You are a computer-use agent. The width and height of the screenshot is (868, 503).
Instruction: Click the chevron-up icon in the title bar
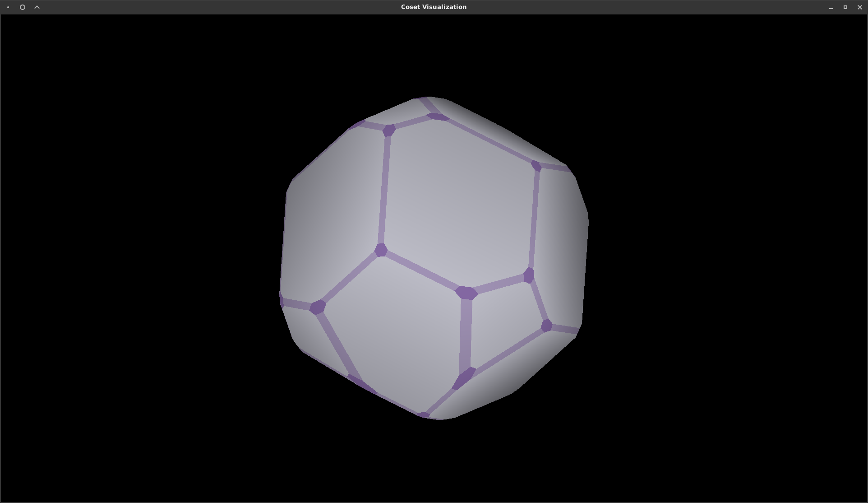(x=37, y=7)
